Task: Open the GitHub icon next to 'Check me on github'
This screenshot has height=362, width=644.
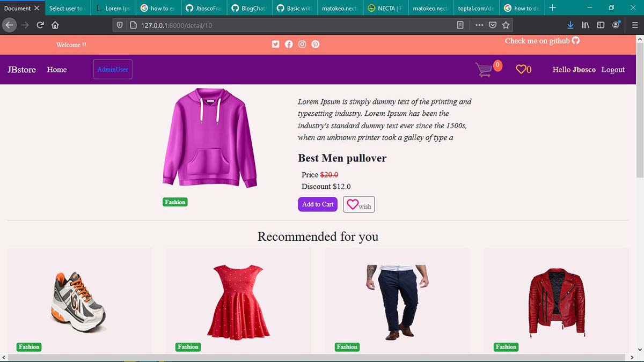Action: point(575,41)
